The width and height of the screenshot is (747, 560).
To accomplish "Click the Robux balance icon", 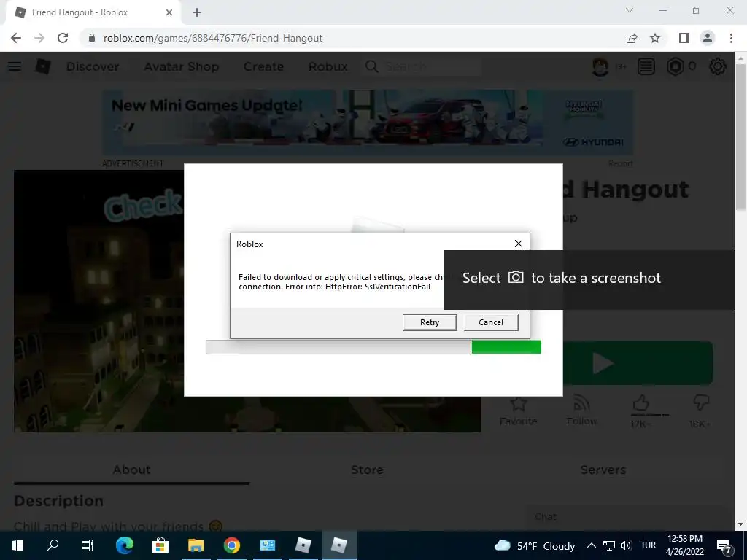I will [x=675, y=66].
